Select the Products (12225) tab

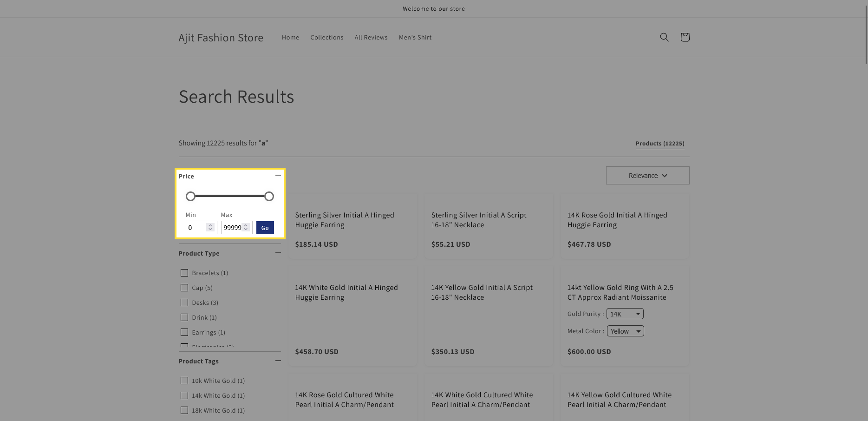tap(659, 144)
